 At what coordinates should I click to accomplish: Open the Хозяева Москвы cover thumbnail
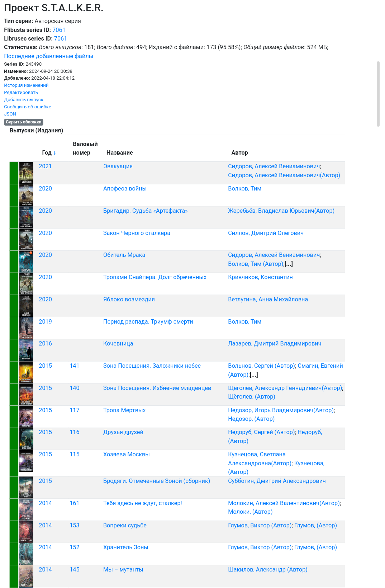pyautogui.click(x=26, y=461)
